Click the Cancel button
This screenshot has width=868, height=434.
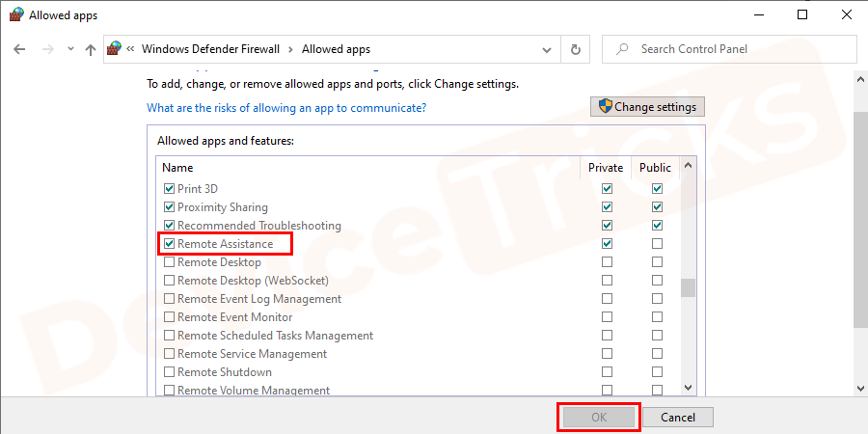pos(678,418)
